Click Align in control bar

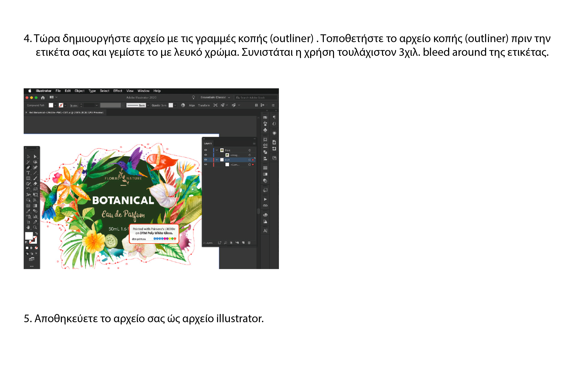[x=192, y=105]
